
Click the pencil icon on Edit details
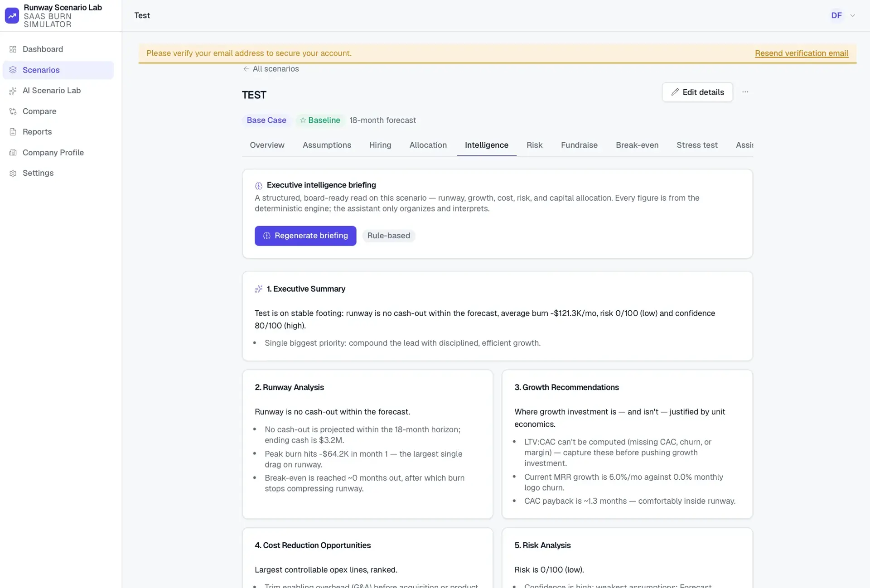[x=675, y=92]
